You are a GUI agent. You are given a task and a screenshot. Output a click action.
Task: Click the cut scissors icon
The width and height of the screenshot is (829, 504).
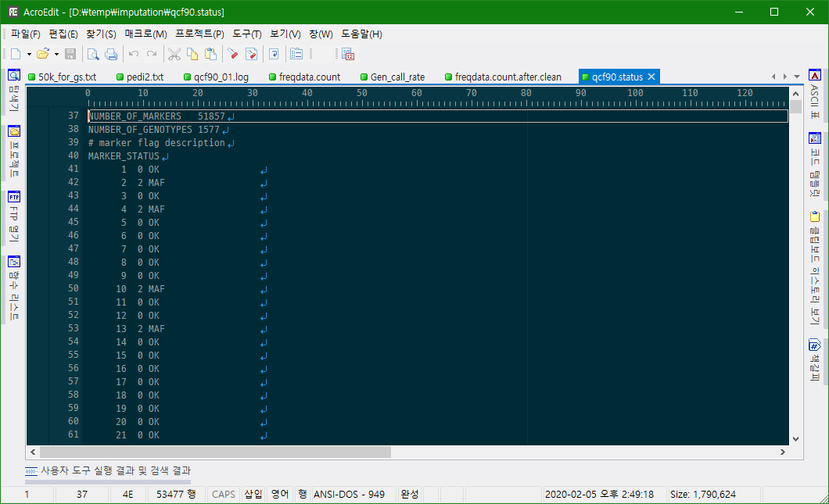tap(174, 54)
